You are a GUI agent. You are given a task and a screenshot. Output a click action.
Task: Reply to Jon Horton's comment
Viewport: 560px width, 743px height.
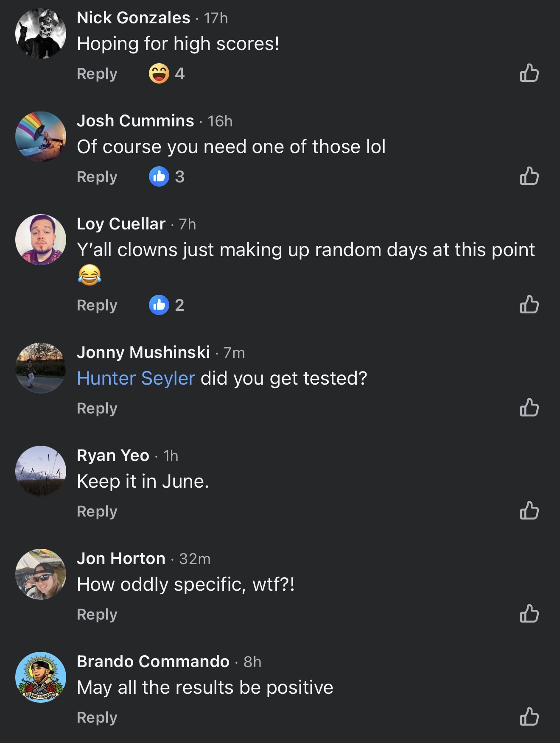point(97,615)
